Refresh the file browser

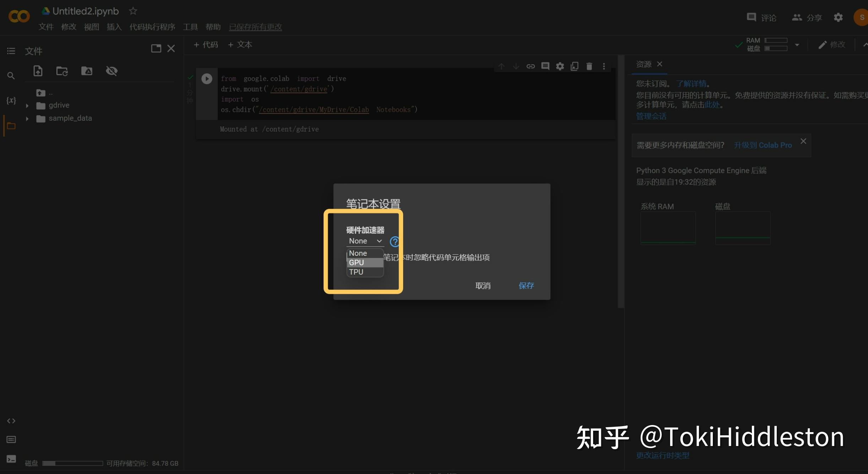62,71
